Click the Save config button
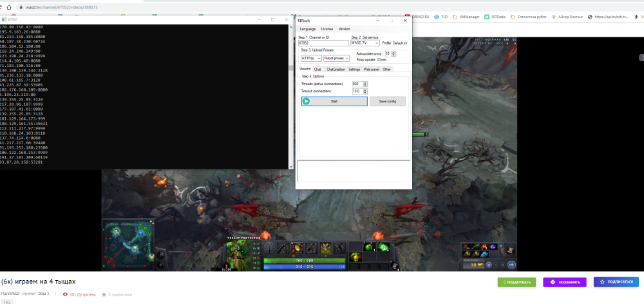Image resolution: width=644 pixels, height=304 pixels. (387, 101)
